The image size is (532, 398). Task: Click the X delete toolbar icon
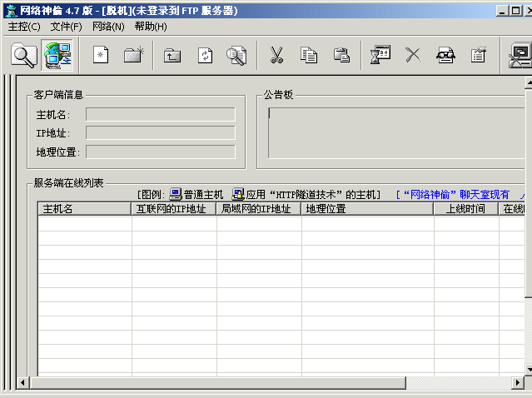[413, 56]
